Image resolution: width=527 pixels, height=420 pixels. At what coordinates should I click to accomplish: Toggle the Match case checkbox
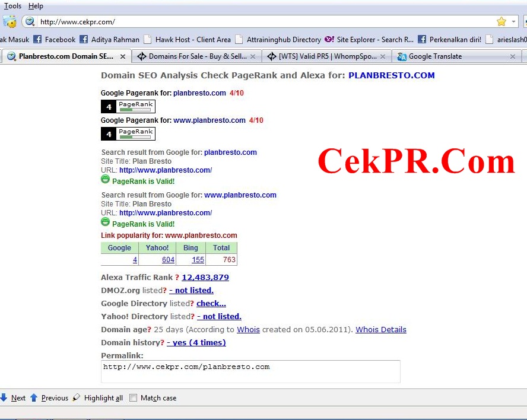pyautogui.click(x=134, y=398)
